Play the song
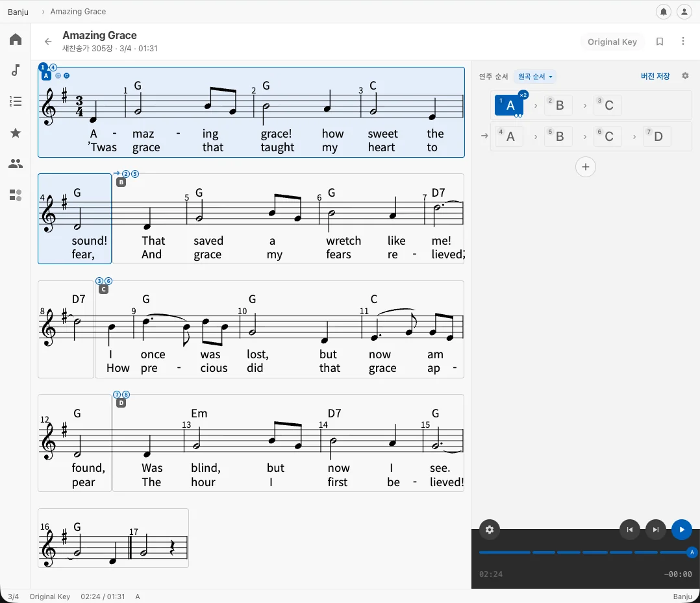700x603 pixels. tap(681, 530)
